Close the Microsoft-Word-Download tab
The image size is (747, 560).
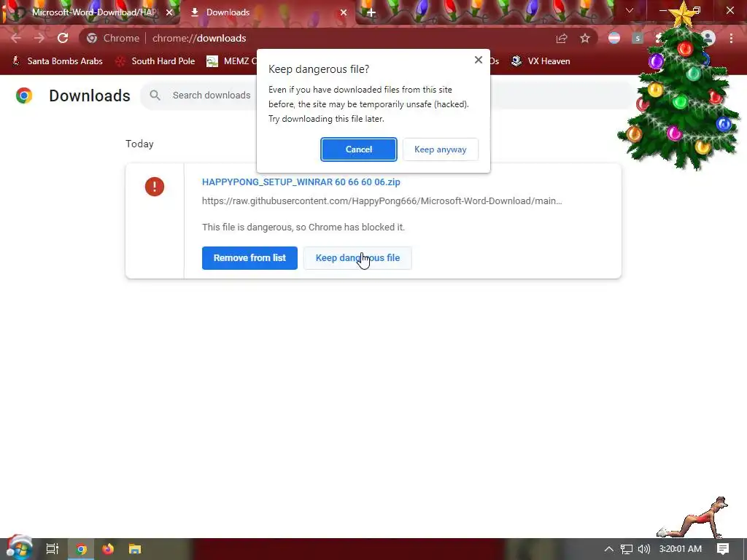tap(169, 12)
